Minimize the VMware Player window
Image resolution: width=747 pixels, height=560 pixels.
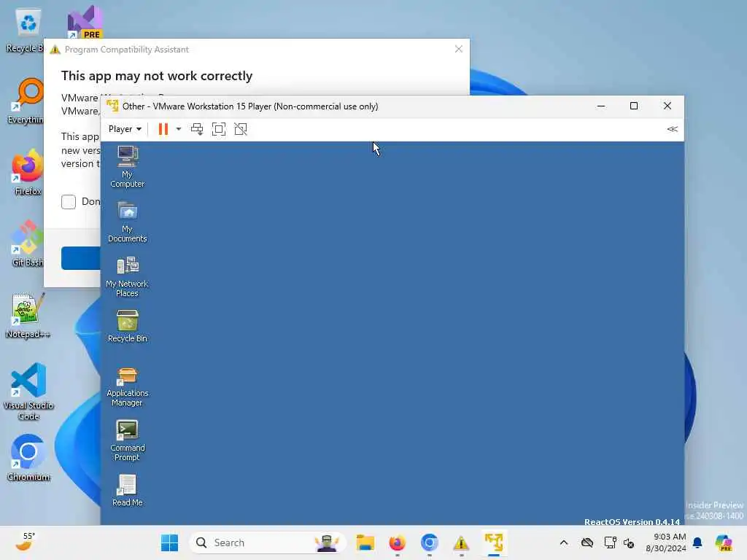(601, 106)
